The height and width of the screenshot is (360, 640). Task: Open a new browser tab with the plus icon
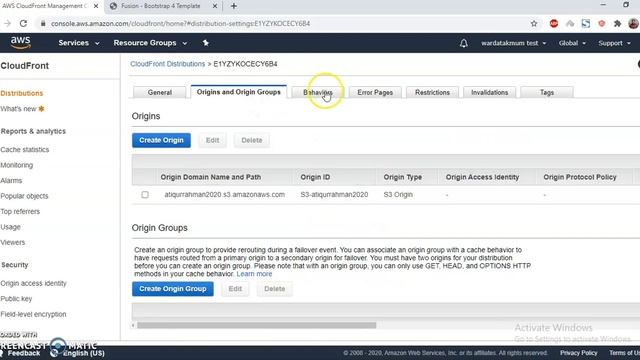click(233, 6)
